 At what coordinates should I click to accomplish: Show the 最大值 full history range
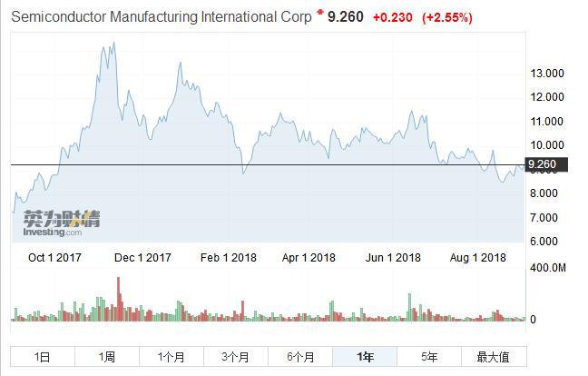point(493,356)
